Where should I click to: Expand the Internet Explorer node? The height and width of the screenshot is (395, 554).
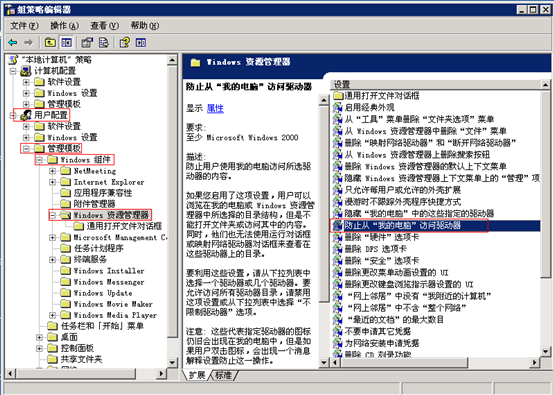coord(53,182)
